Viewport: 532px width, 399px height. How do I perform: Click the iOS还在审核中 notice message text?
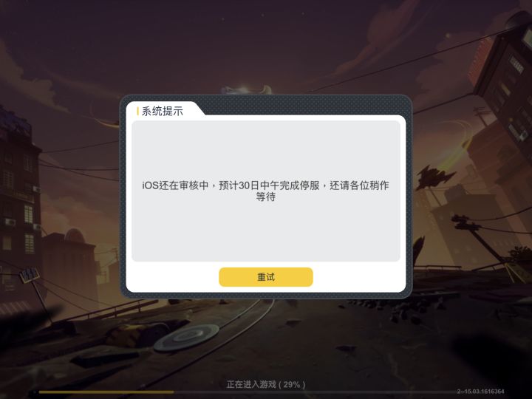(x=266, y=191)
